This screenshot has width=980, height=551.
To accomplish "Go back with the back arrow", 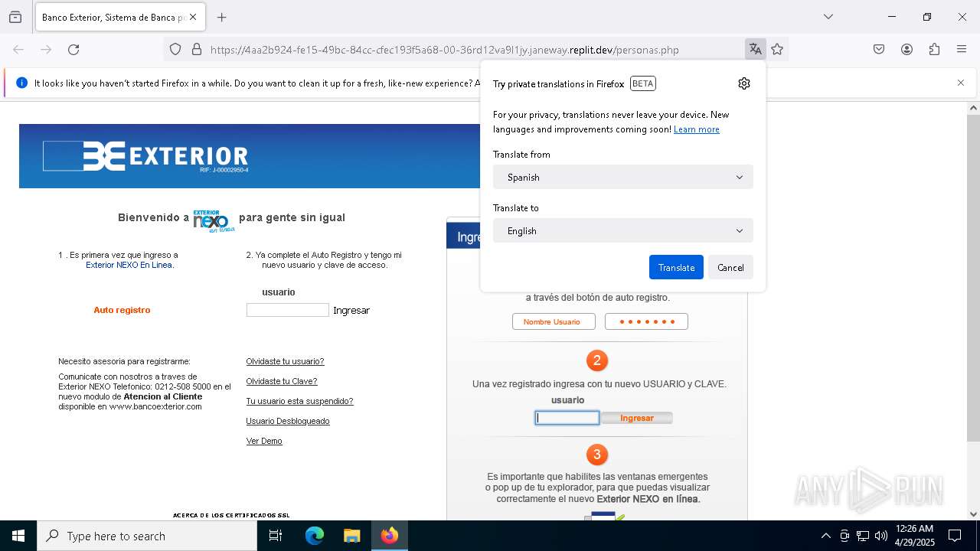I will point(18,50).
